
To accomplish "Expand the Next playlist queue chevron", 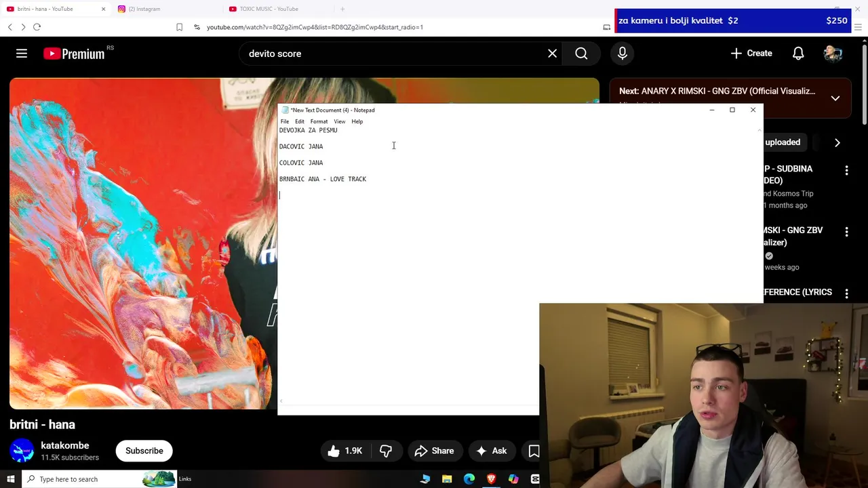I will [x=835, y=98].
